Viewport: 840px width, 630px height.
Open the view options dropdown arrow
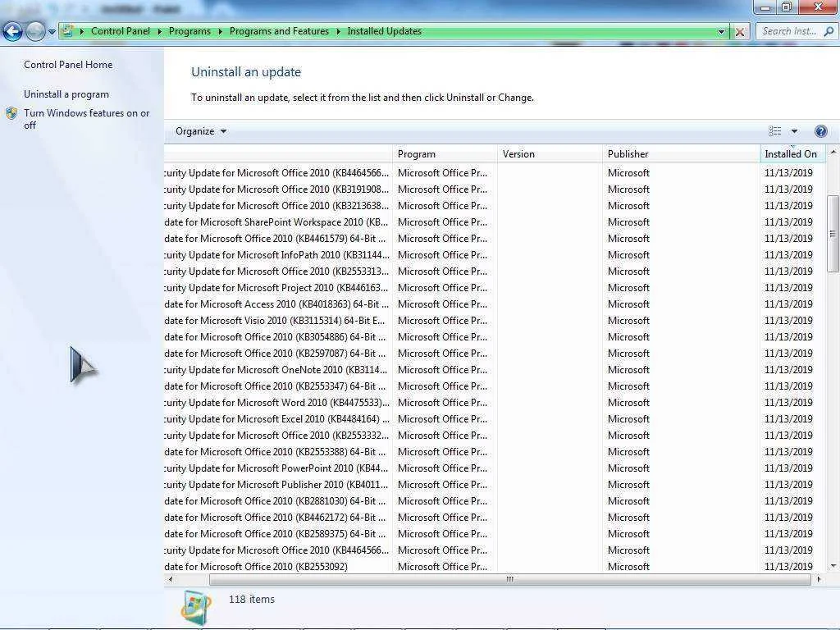794,131
